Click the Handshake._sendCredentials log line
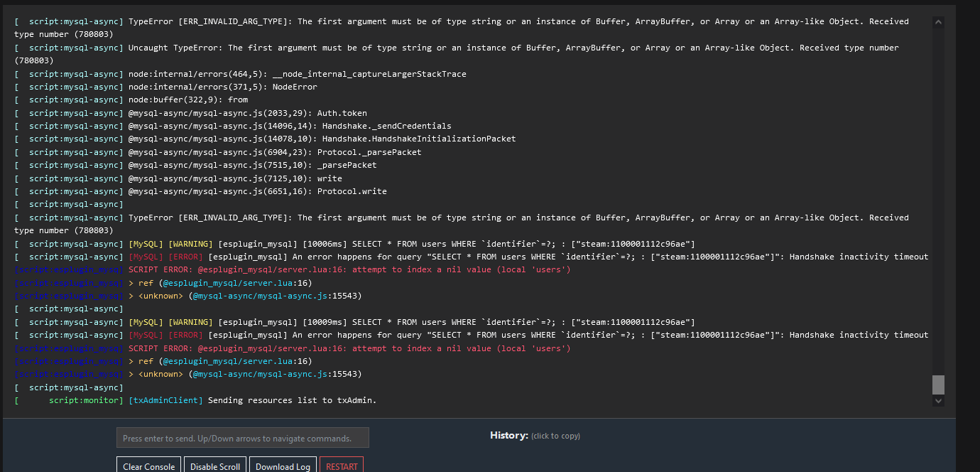Image resolution: width=980 pixels, height=472 pixels. click(289, 126)
